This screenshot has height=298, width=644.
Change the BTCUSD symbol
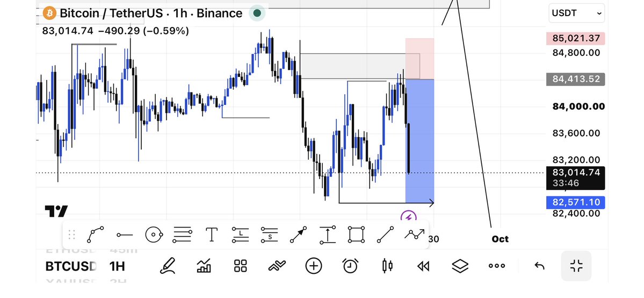[71, 266]
